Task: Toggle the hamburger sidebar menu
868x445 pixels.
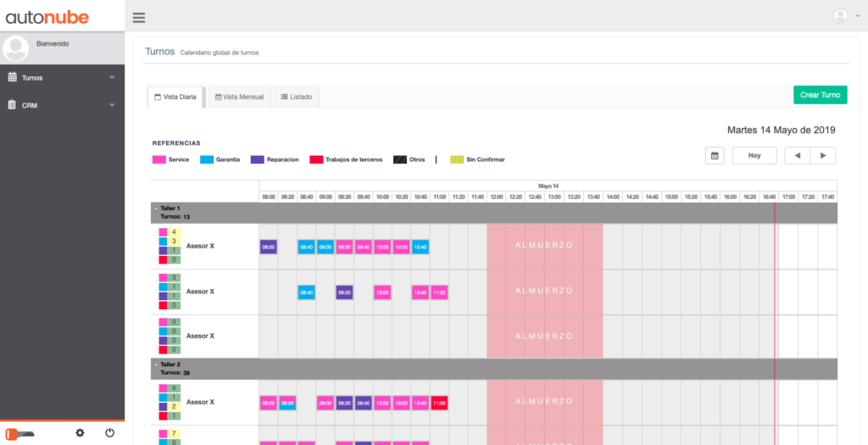Action: pos(139,18)
